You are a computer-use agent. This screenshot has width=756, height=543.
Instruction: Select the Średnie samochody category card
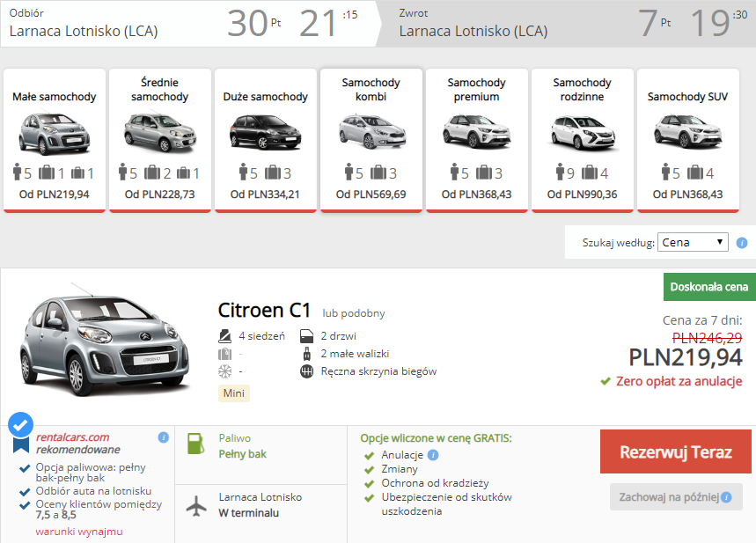[x=160, y=140]
